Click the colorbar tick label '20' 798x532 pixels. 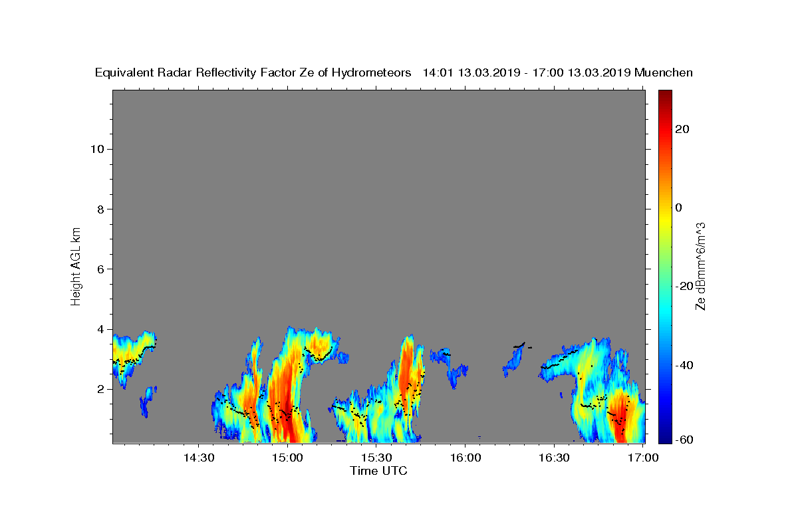[x=682, y=129]
